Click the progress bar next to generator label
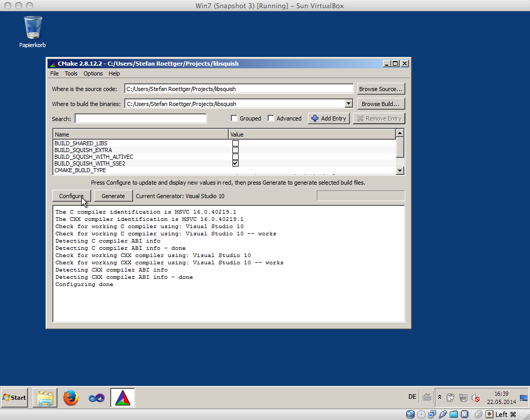 [x=361, y=196]
